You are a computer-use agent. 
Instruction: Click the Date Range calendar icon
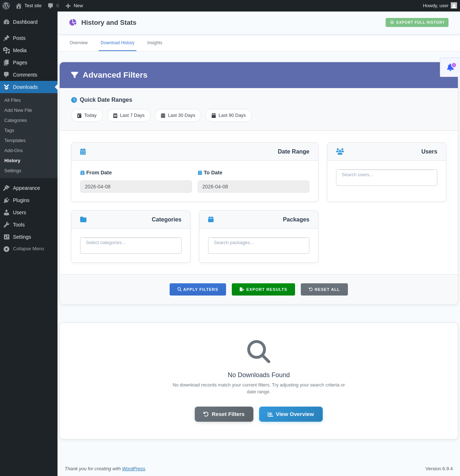pos(83,151)
